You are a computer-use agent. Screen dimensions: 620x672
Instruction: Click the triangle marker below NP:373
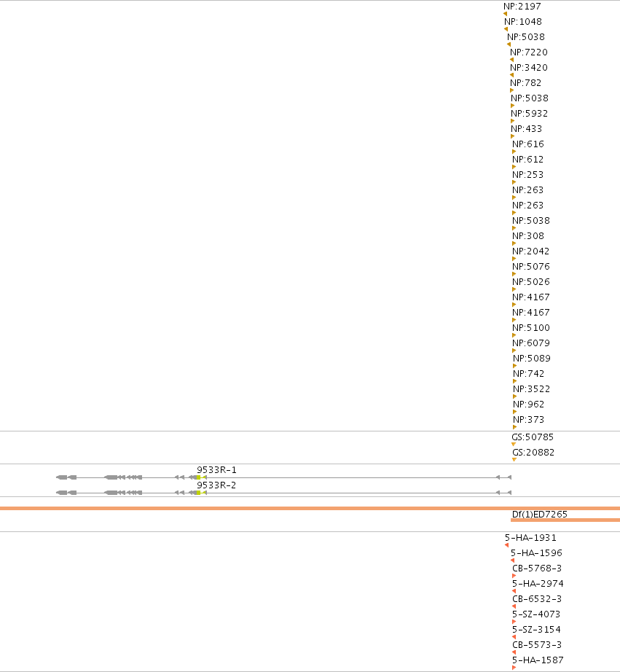tap(514, 427)
